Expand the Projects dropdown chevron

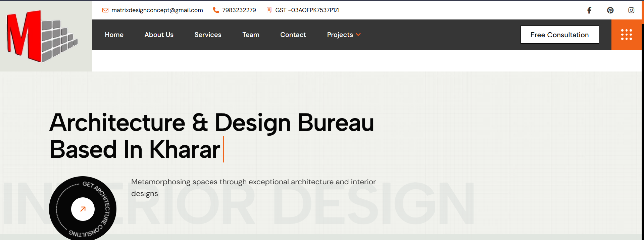pos(358,35)
